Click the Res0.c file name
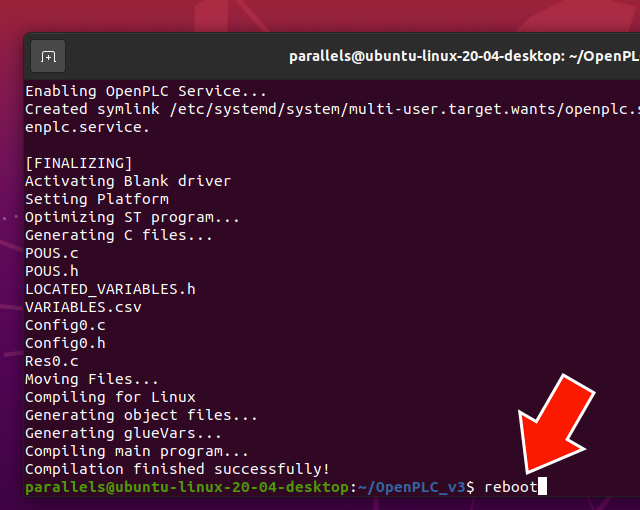This screenshot has width=640, height=510. (x=51, y=361)
